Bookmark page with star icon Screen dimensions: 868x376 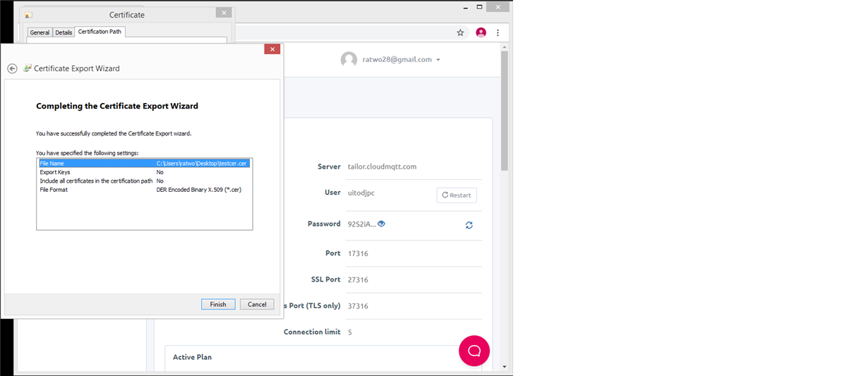[x=461, y=32]
